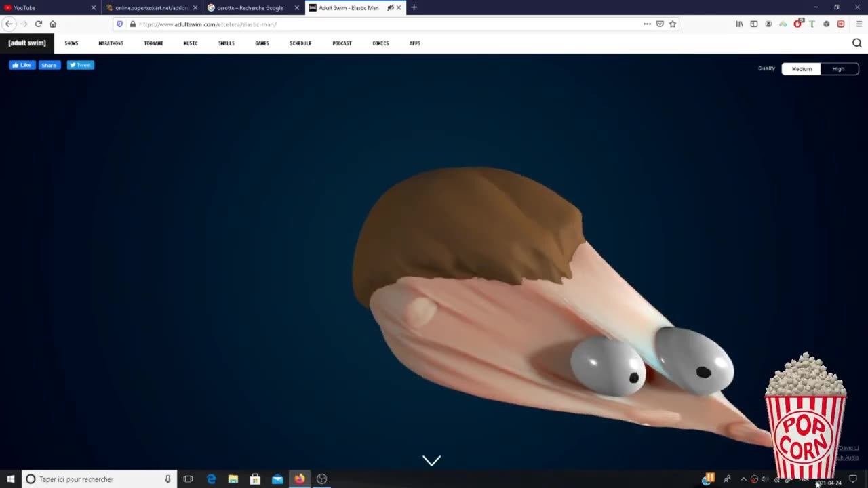Open the SHOWS menu

pyautogui.click(x=71, y=43)
